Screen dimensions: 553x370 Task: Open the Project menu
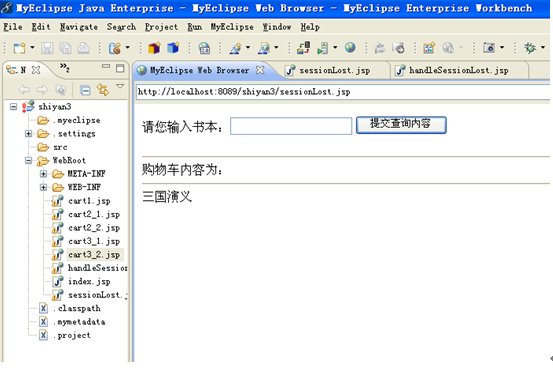click(161, 27)
